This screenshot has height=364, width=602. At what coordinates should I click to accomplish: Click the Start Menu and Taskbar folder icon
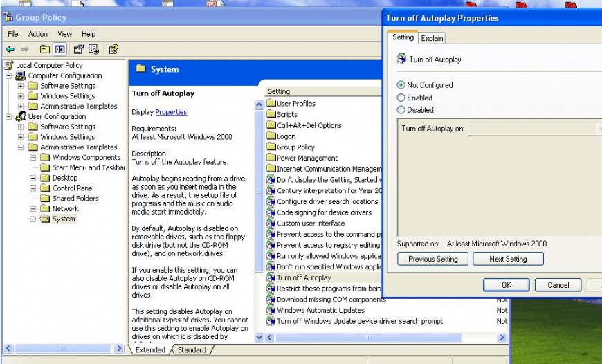[45, 167]
